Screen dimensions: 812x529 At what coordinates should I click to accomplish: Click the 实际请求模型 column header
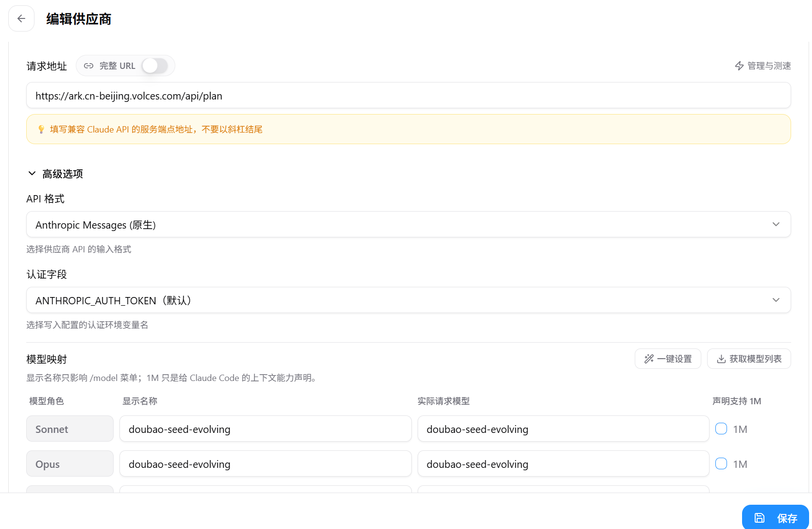pyautogui.click(x=443, y=401)
